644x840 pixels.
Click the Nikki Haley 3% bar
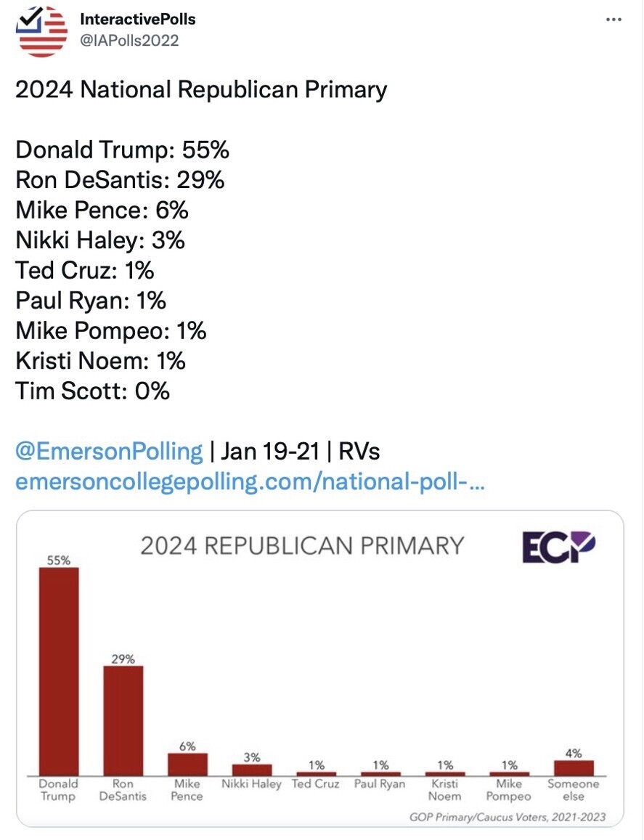click(252, 770)
